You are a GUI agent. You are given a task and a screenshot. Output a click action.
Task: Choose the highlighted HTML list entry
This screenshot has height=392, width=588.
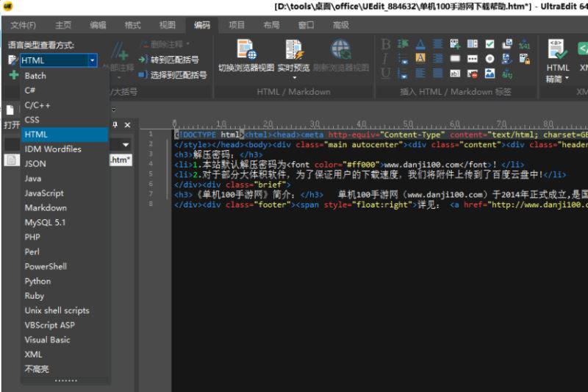(65, 135)
